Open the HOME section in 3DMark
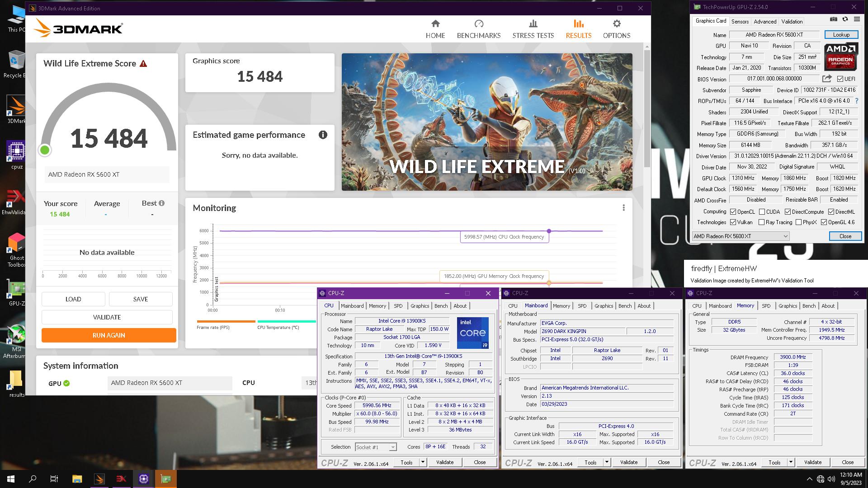This screenshot has height=488, width=868. 435,29
